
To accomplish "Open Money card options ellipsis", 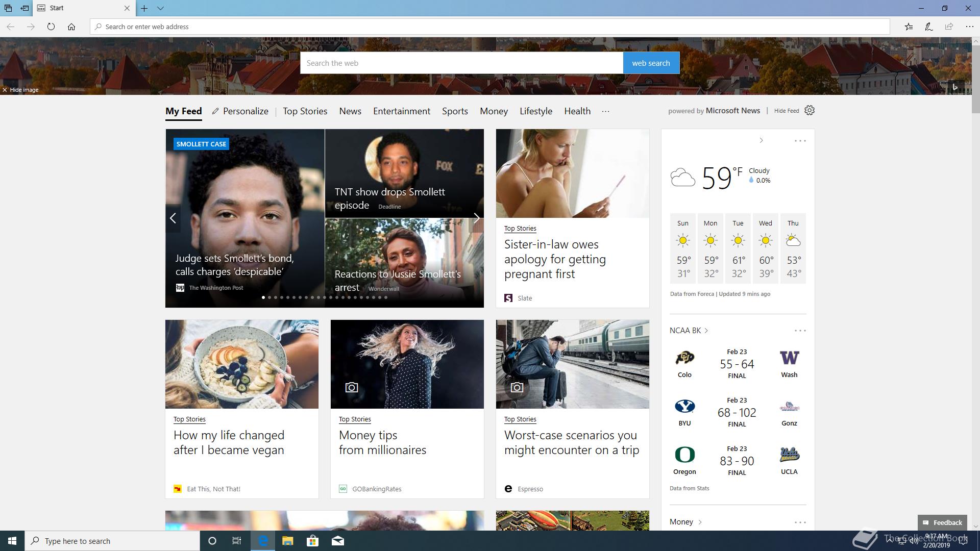I will [800, 522].
